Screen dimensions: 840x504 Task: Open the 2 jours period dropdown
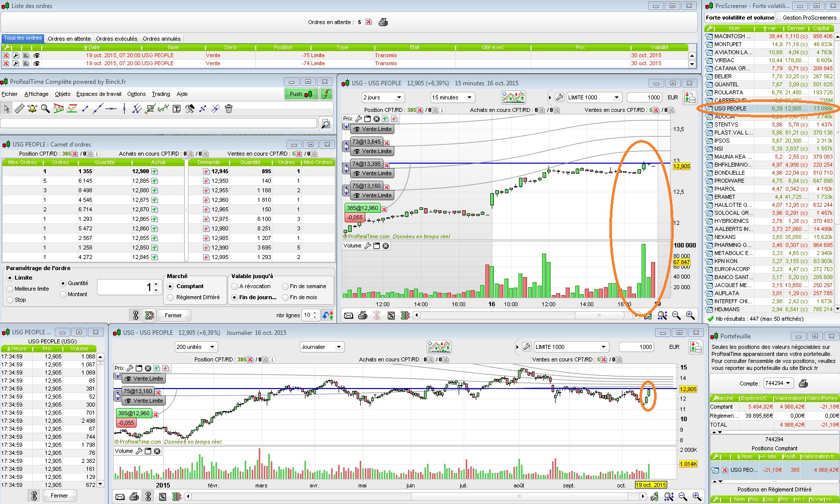[x=383, y=97]
